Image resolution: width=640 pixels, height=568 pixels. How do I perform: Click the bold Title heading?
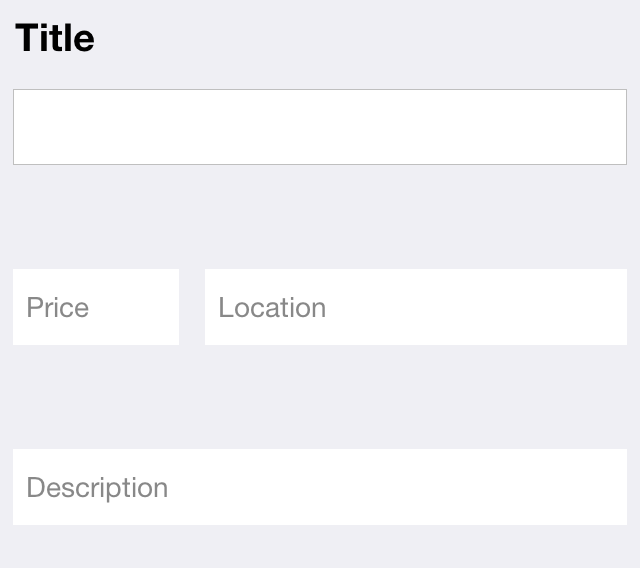pos(55,38)
